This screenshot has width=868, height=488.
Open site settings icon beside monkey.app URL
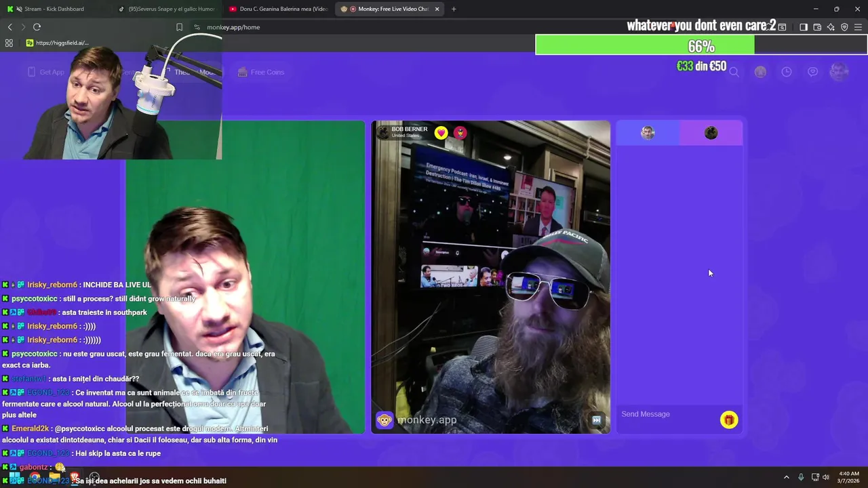point(197,27)
